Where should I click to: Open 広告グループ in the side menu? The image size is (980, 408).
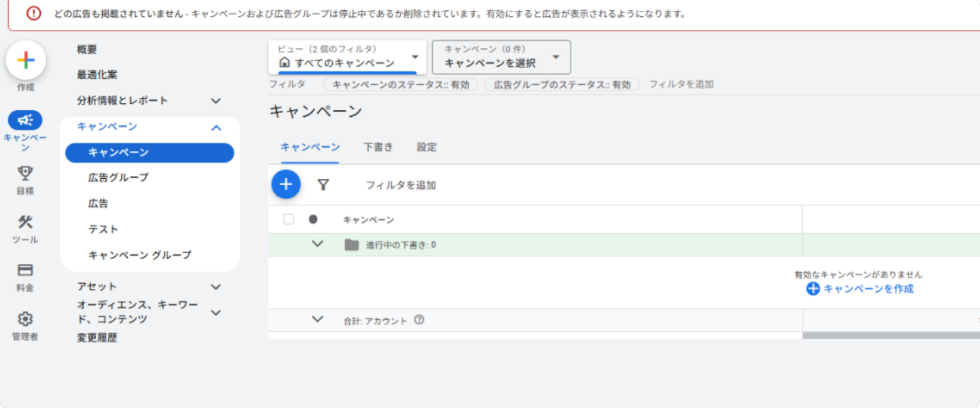pyautogui.click(x=118, y=177)
